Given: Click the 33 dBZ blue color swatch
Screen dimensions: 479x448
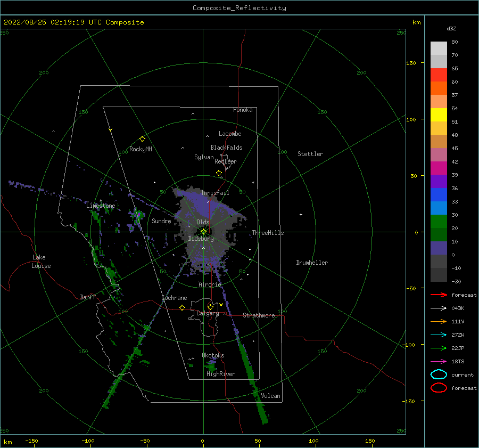Looking at the screenshot, I should point(439,208).
